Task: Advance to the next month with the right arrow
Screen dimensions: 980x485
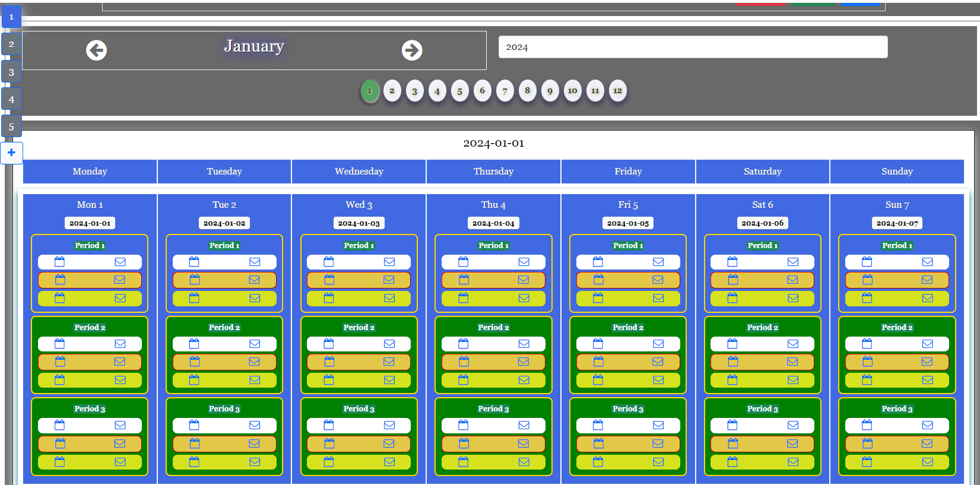Action: [x=412, y=50]
